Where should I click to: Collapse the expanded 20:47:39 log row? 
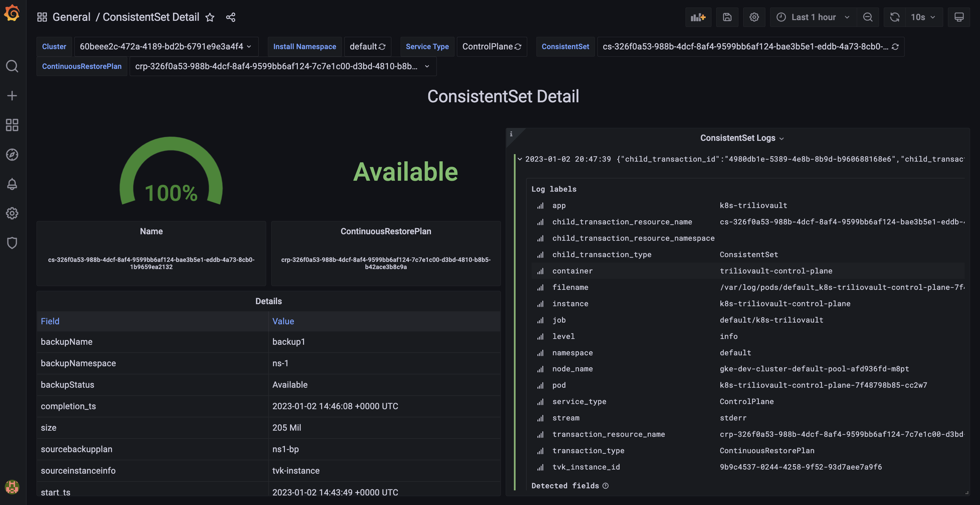(x=520, y=159)
